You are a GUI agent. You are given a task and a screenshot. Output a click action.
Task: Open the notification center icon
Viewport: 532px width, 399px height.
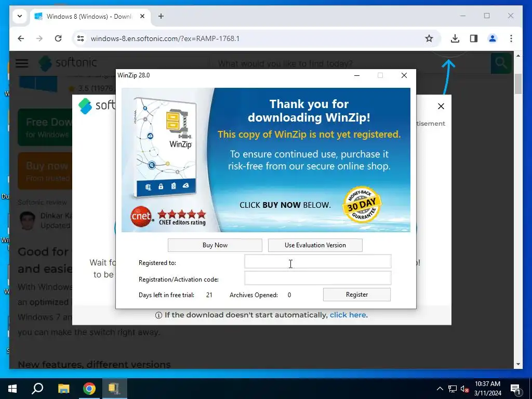[x=515, y=389]
